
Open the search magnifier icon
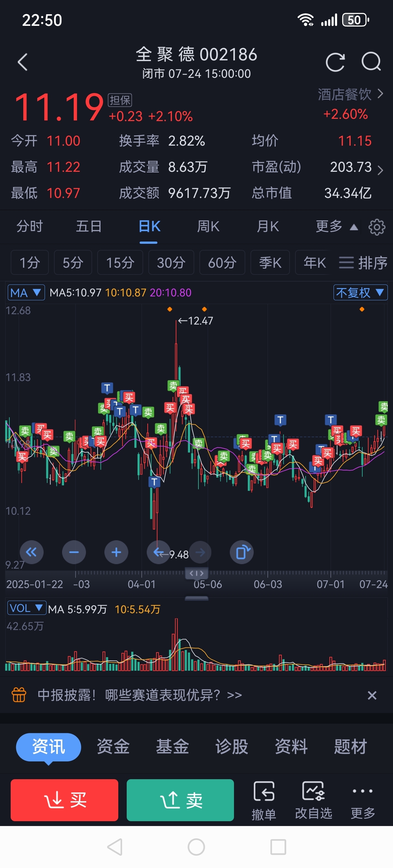[x=371, y=62]
